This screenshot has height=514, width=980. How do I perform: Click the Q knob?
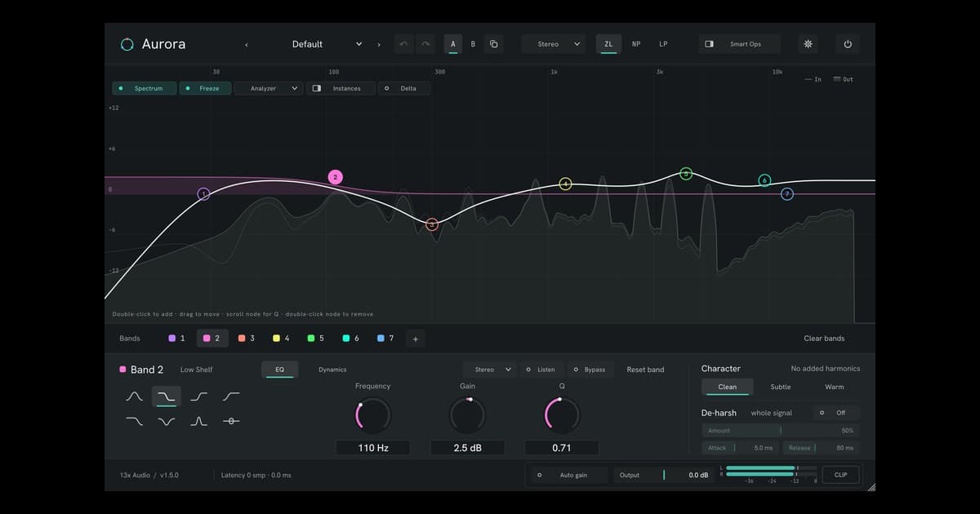pyautogui.click(x=562, y=415)
